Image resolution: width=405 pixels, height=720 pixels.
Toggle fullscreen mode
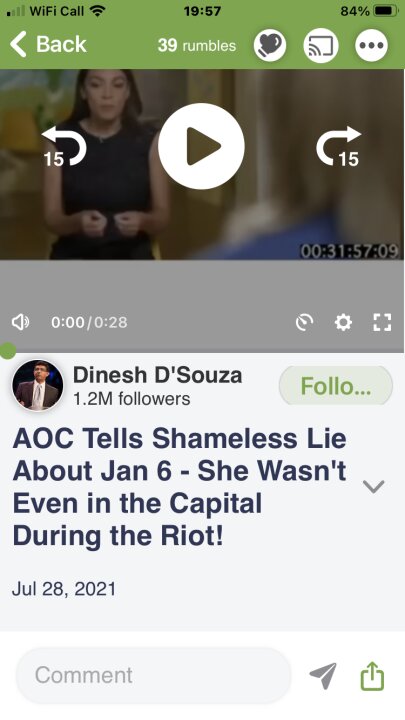click(382, 322)
